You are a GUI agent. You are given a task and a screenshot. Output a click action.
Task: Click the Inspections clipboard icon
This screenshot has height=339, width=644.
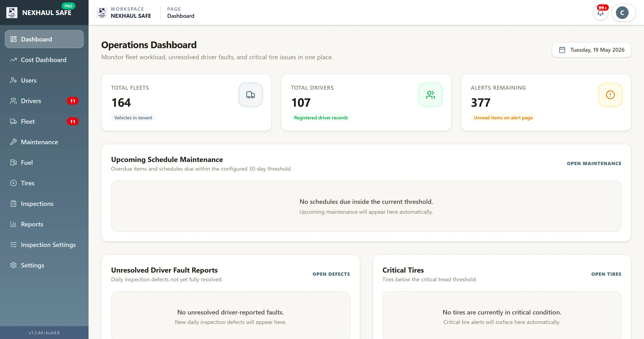pos(13,204)
